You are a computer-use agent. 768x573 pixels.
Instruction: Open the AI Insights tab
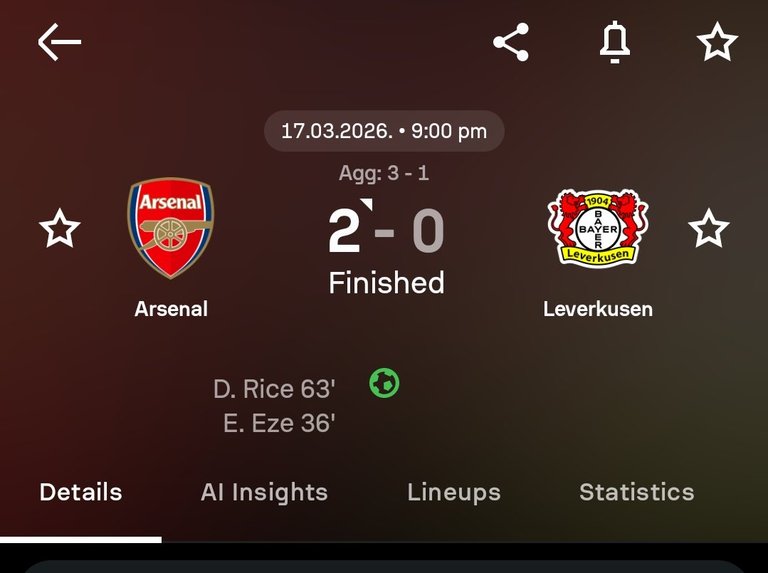tap(264, 492)
